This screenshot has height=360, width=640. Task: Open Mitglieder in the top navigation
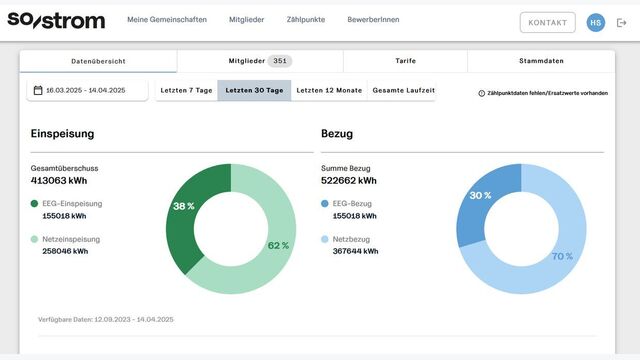tap(247, 20)
